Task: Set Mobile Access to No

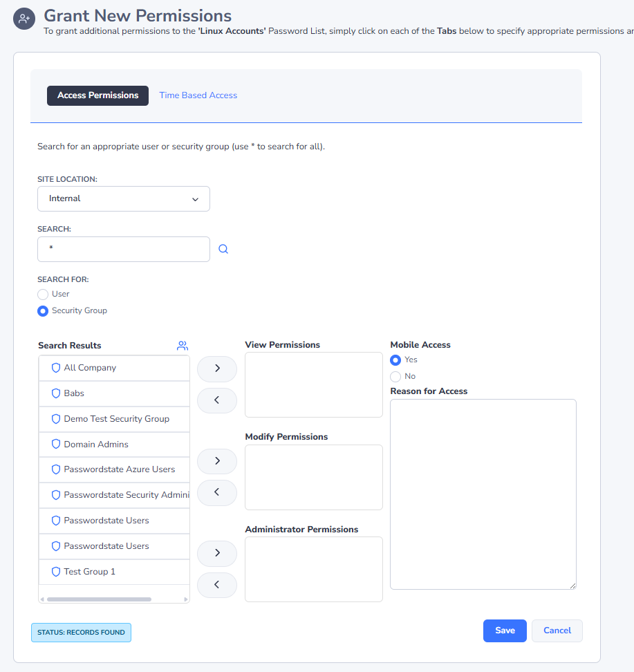Action: pos(395,376)
